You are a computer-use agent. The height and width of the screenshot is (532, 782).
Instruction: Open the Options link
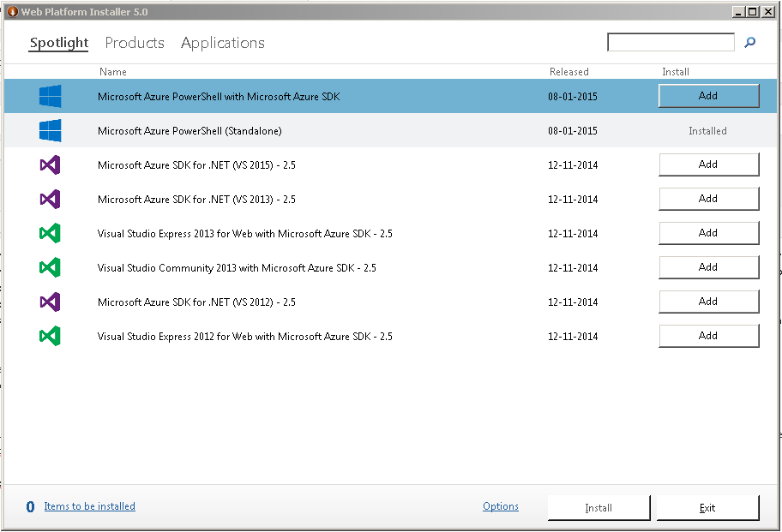pos(501,506)
